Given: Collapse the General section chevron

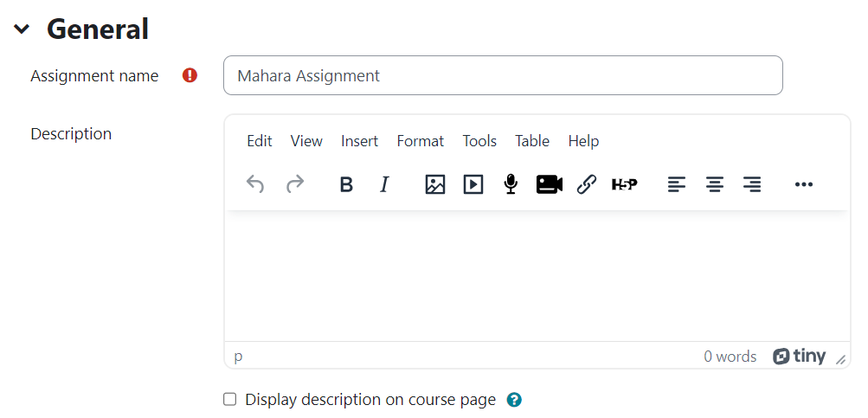Looking at the screenshot, I should coord(22,29).
